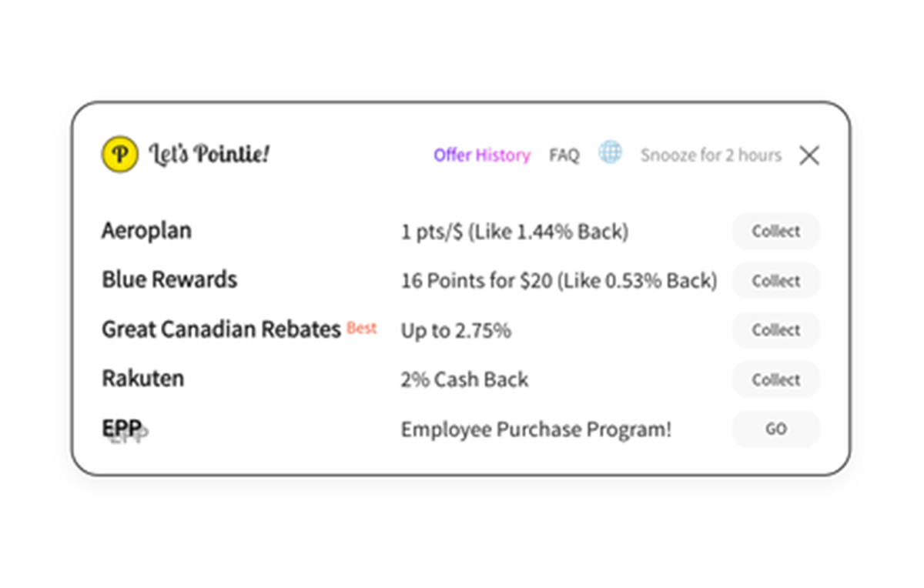
Task: Click the yellow Pointie P logo icon
Action: click(120, 154)
